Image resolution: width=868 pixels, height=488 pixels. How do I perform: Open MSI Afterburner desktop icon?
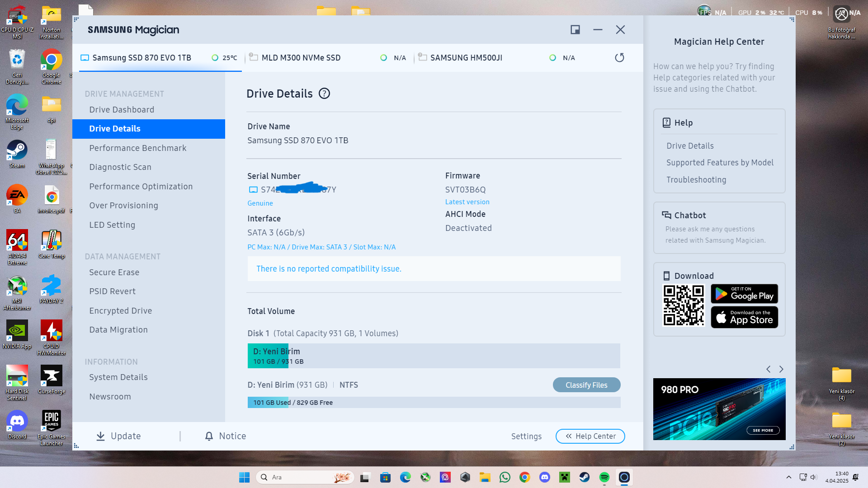tap(17, 292)
